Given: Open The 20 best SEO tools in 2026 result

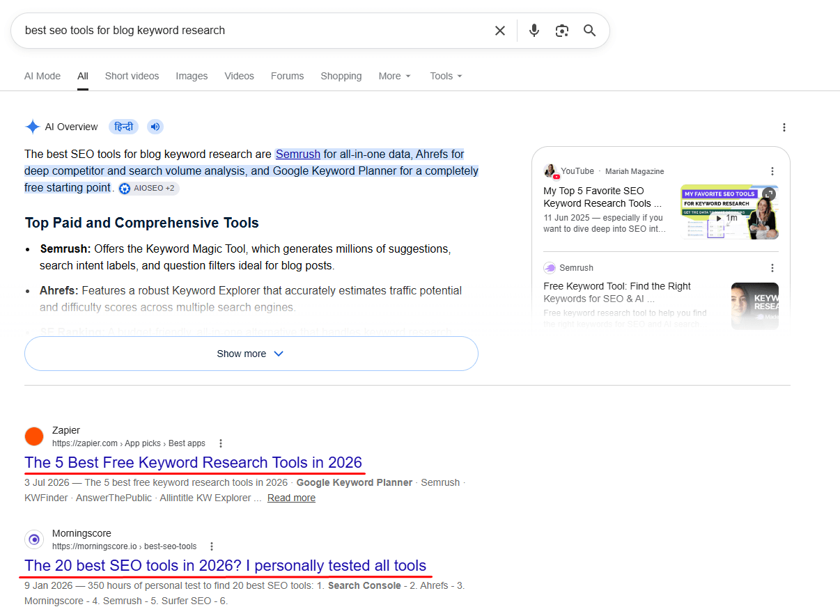Looking at the screenshot, I should 226,565.
